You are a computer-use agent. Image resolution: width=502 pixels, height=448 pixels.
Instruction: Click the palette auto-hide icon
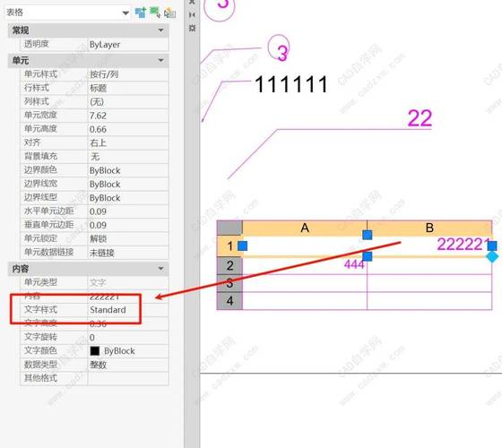192,14
